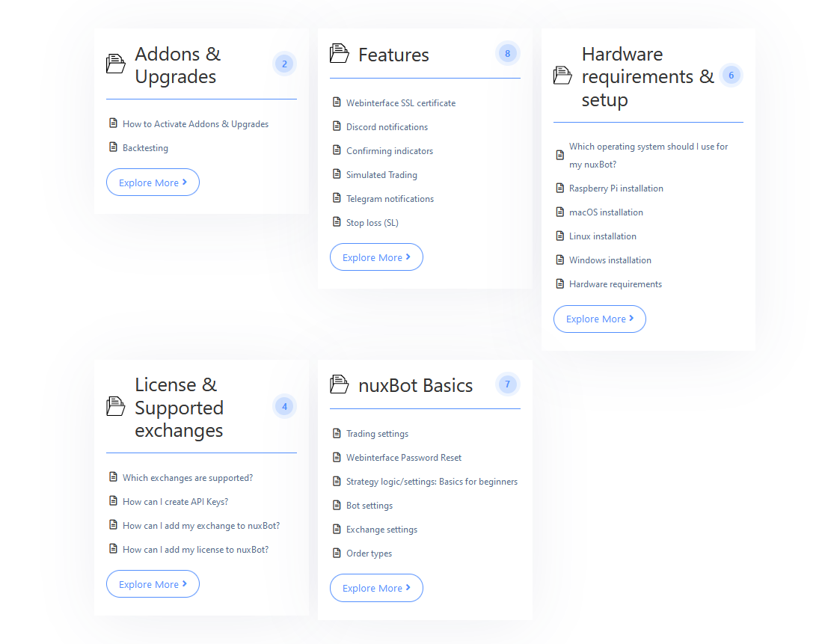Click the folder icon next to Features heading
Screen dimensions: 822x644
point(339,54)
